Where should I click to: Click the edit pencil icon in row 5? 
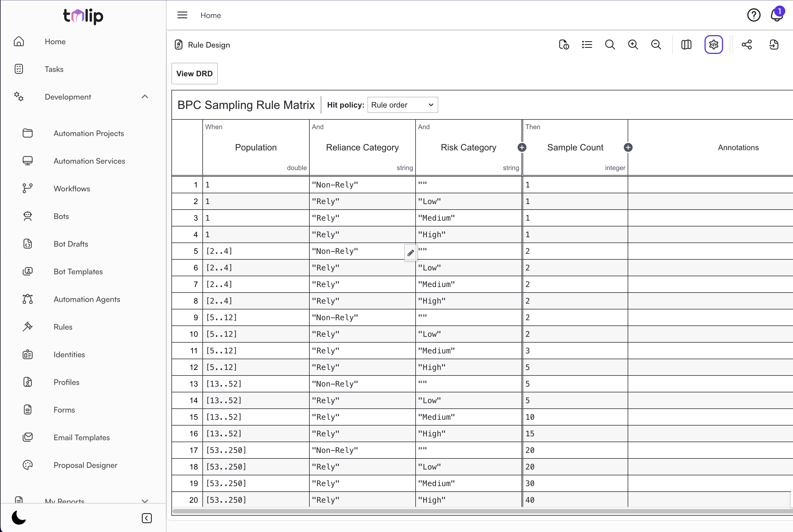pos(410,253)
